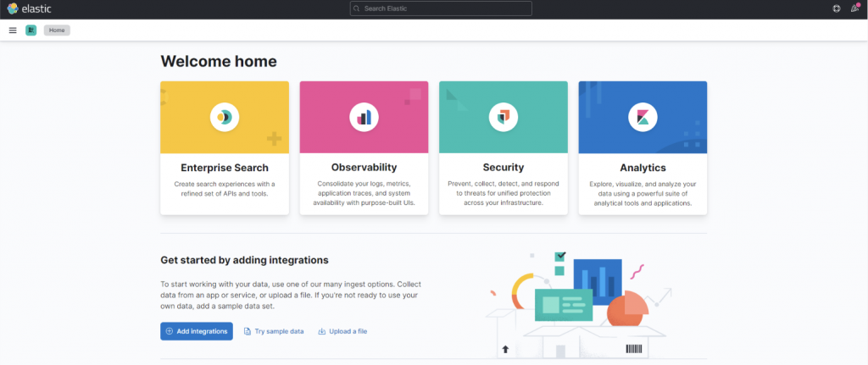Open the Observability card title
868x365 pixels.
364,168
